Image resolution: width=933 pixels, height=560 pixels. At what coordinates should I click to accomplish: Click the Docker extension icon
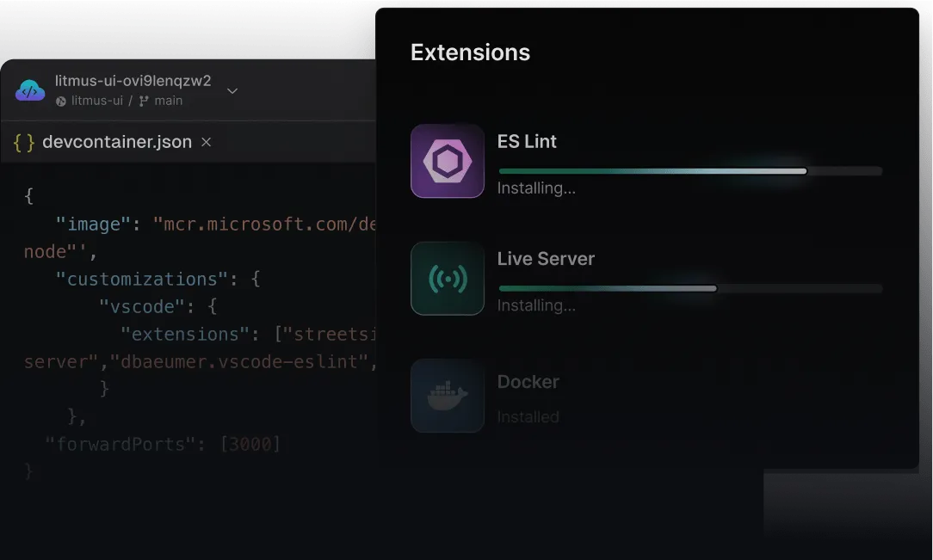pos(448,396)
